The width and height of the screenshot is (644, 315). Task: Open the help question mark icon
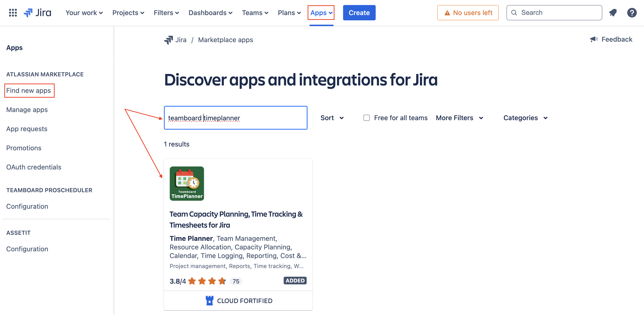[632, 13]
